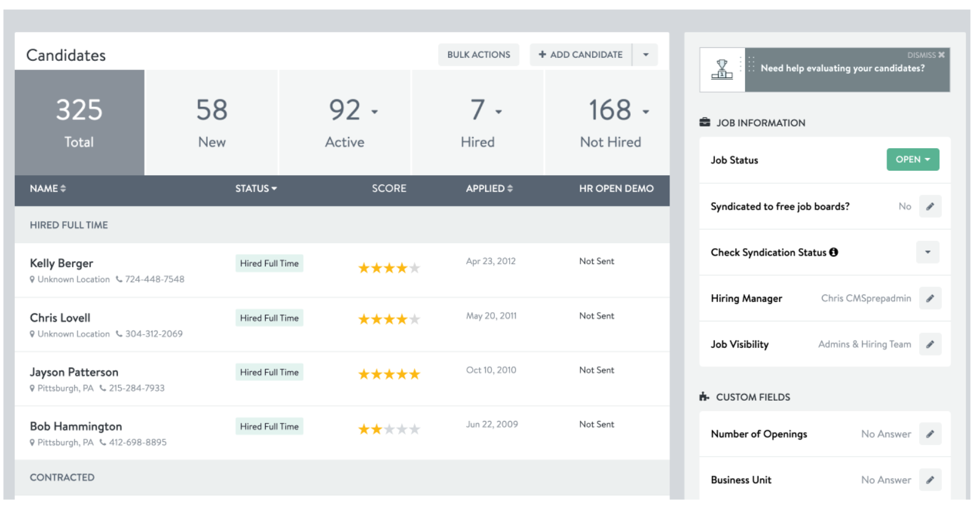Open Kelly Berger's candidate profile
The height and width of the screenshot is (507, 980).
[61, 264]
